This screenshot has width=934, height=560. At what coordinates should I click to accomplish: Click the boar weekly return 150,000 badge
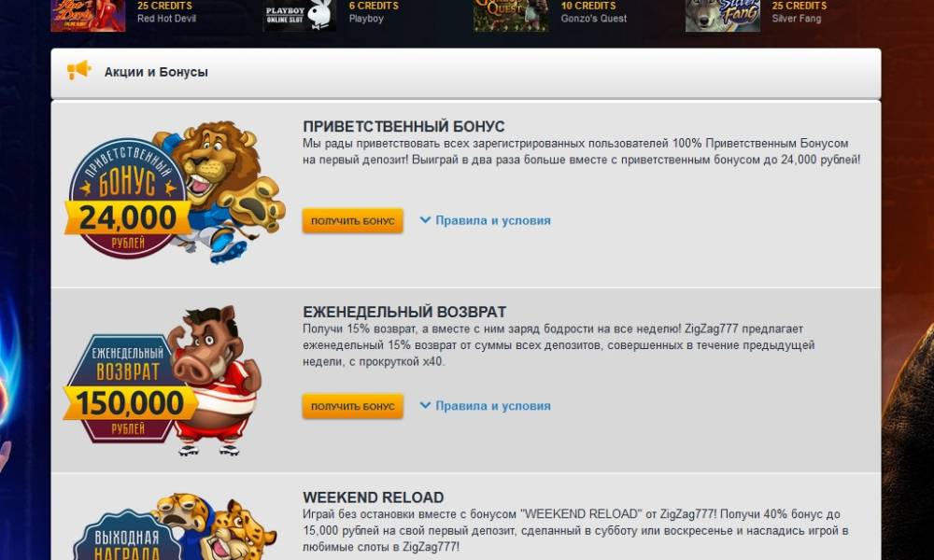[163, 380]
